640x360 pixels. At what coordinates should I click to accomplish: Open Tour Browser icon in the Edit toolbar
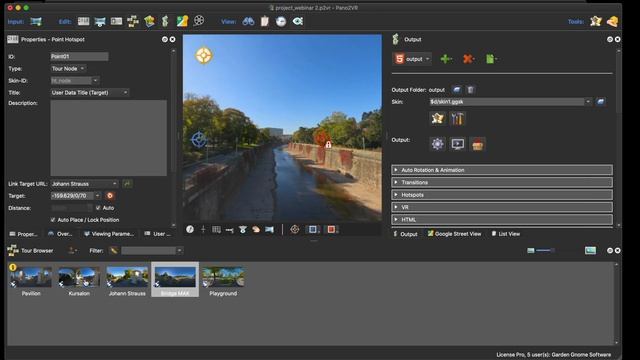(x=133, y=21)
